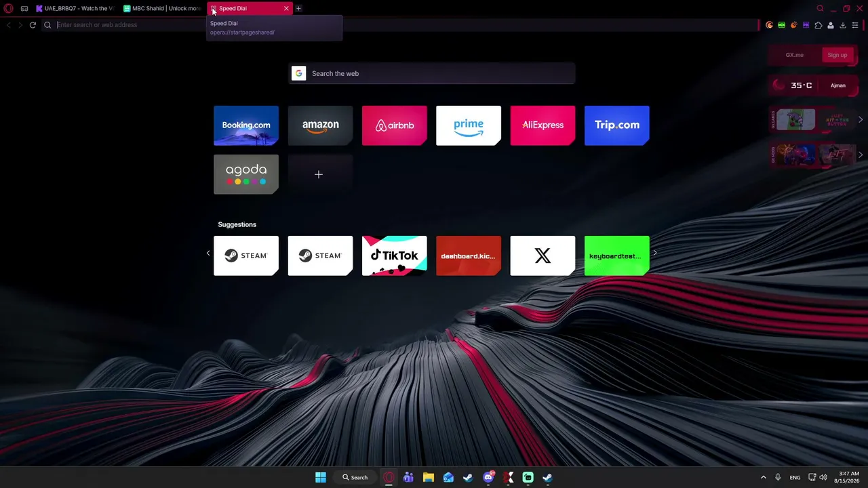
Task: Open the AliExpress speed dial tile
Action: tap(542, 125)
